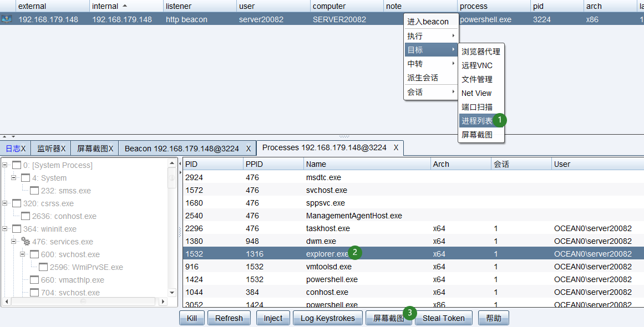Click the 帮助 button
Image resolution: width=644 pixels, height=327 pixels.
pyautogui.click(x=494, y=318)
